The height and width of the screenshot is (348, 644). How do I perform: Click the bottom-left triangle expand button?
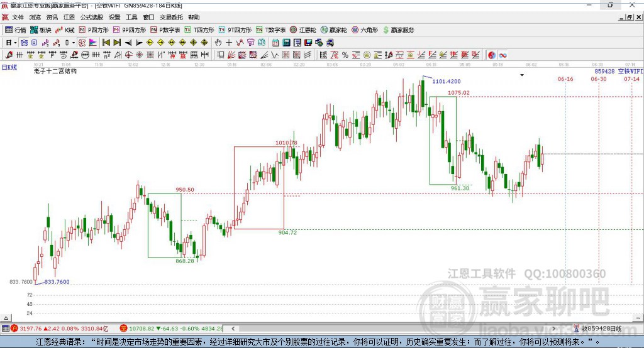coord(6,318)
